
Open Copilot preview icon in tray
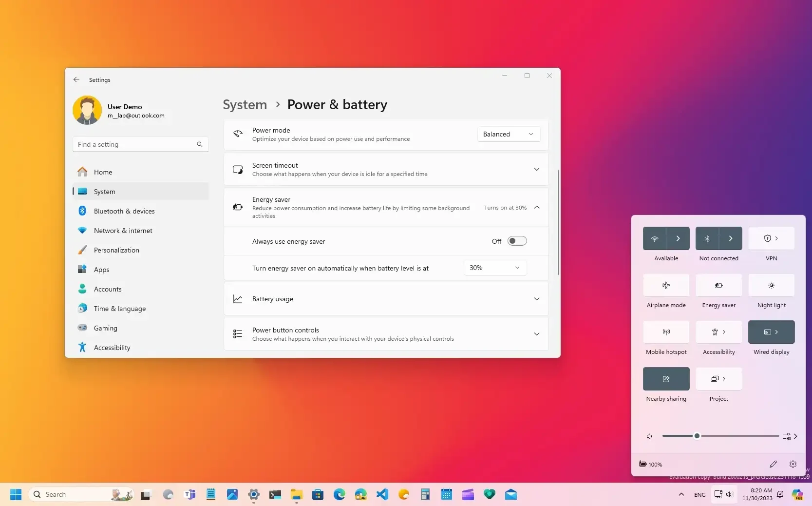click(x=797, y=495)
